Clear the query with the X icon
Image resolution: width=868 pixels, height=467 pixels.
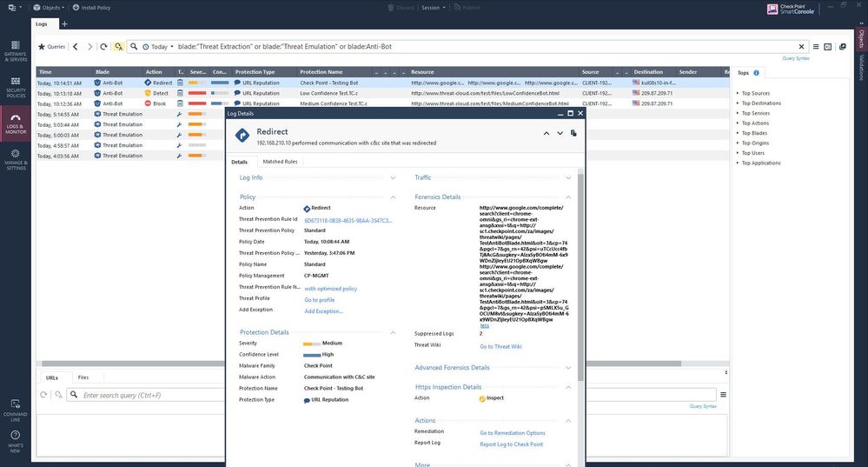801,46
